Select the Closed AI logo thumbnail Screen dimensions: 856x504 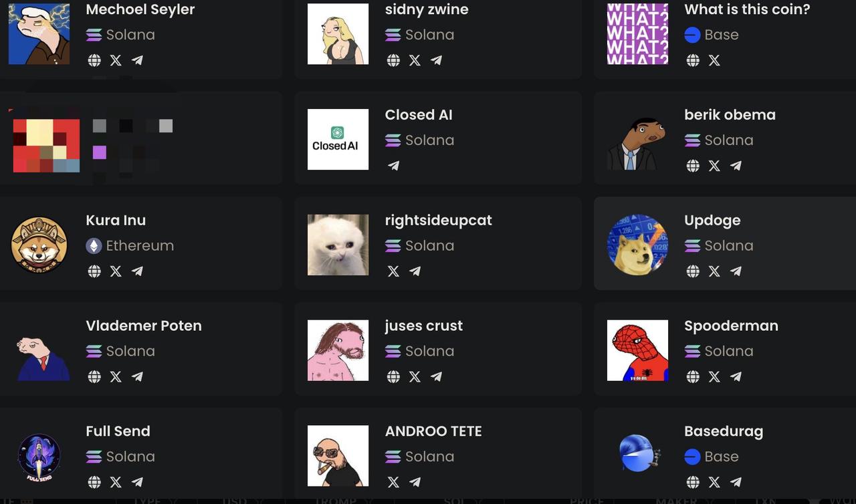click(338, 139)
